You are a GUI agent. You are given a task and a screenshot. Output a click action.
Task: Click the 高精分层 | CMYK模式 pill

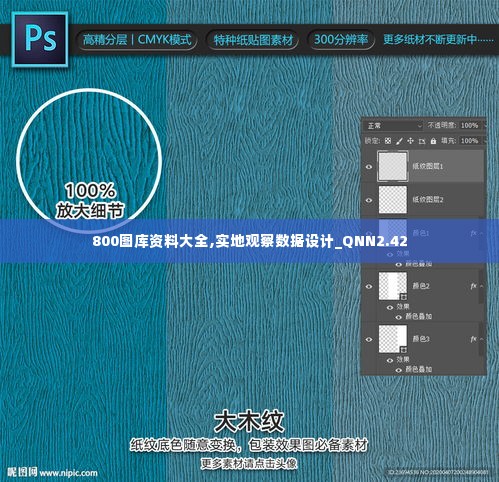(x=137, y=40)
